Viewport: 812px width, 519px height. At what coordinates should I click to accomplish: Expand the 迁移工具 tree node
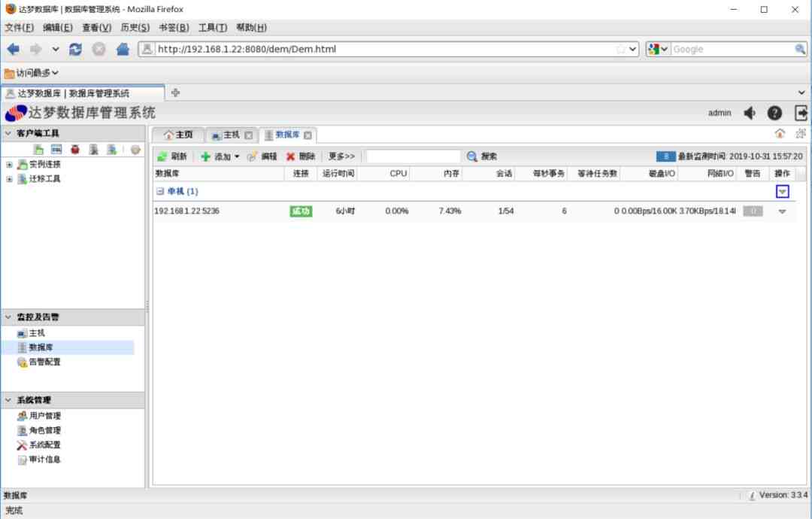click(x=9, y=179)
